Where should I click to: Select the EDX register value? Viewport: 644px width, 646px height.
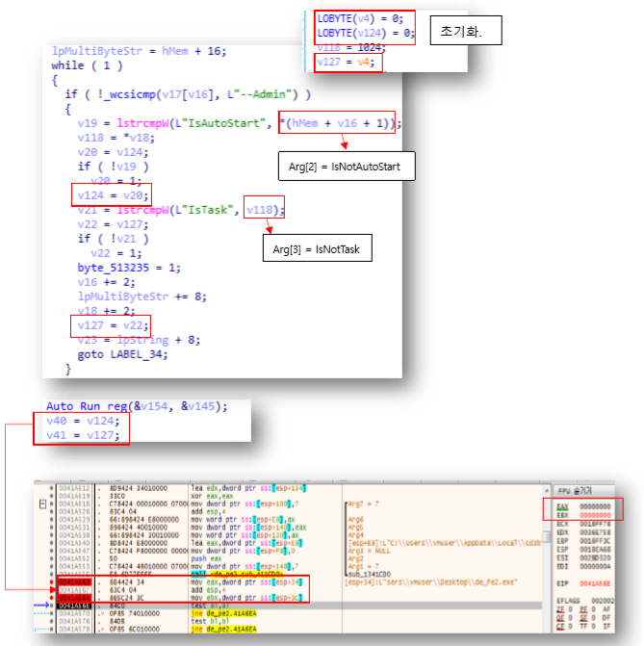pos(595,532)
